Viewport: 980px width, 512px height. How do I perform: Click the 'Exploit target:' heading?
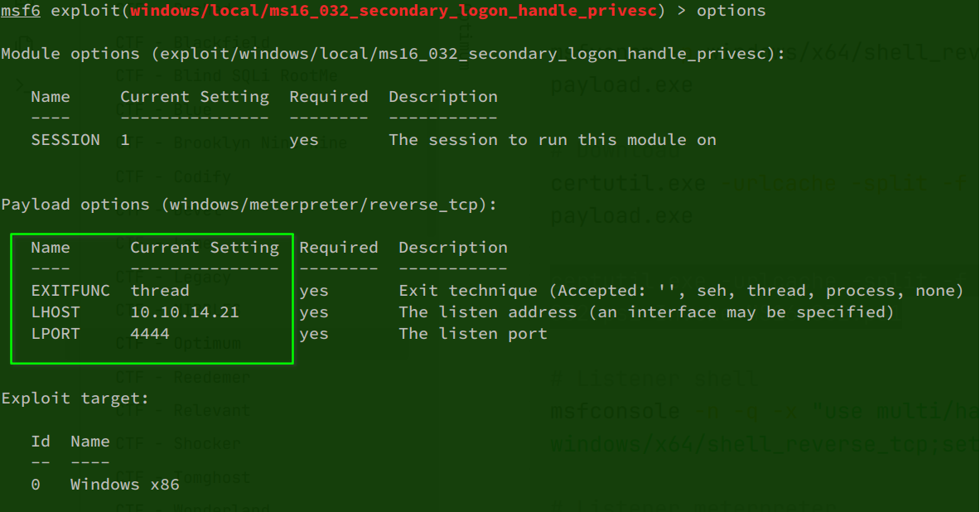[x=75, y=398]
